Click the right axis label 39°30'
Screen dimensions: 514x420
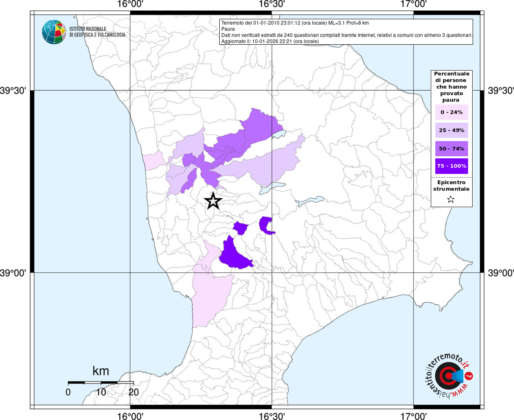(501, 91)
